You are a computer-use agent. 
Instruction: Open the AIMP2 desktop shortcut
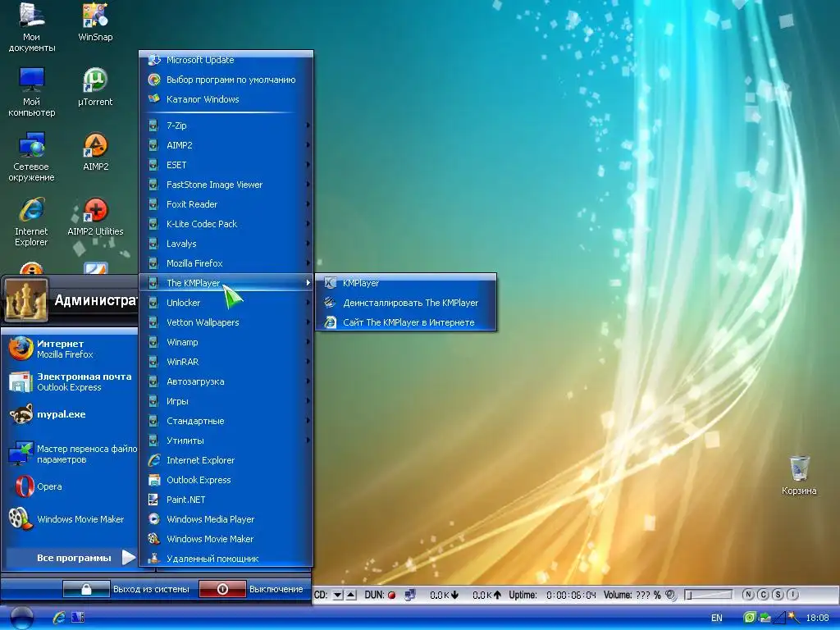(x=95, y=151)
